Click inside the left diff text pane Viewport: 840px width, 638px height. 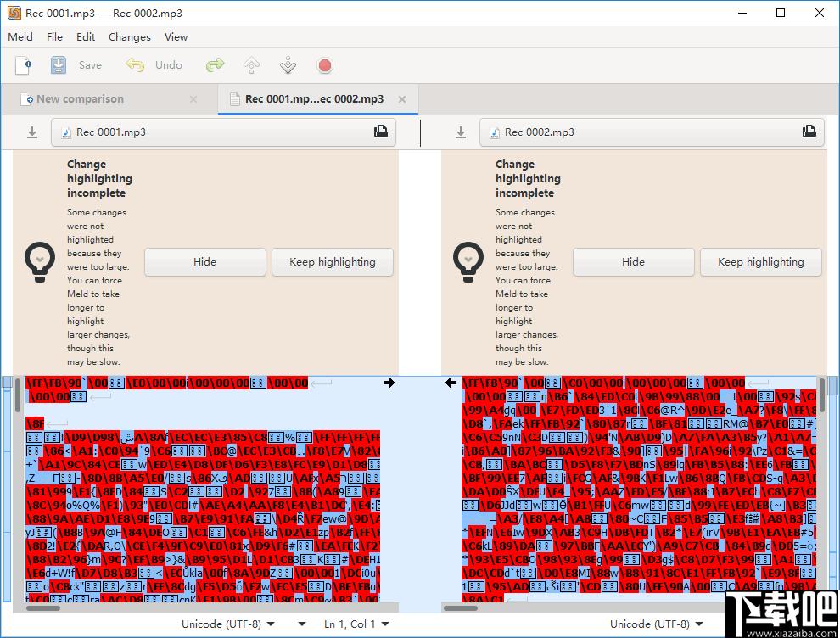point(204,489)
